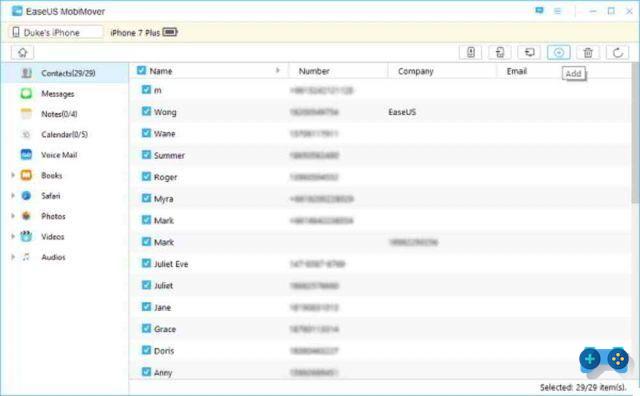Uncheck the checkbox for contact Myra

coord(146,198)
